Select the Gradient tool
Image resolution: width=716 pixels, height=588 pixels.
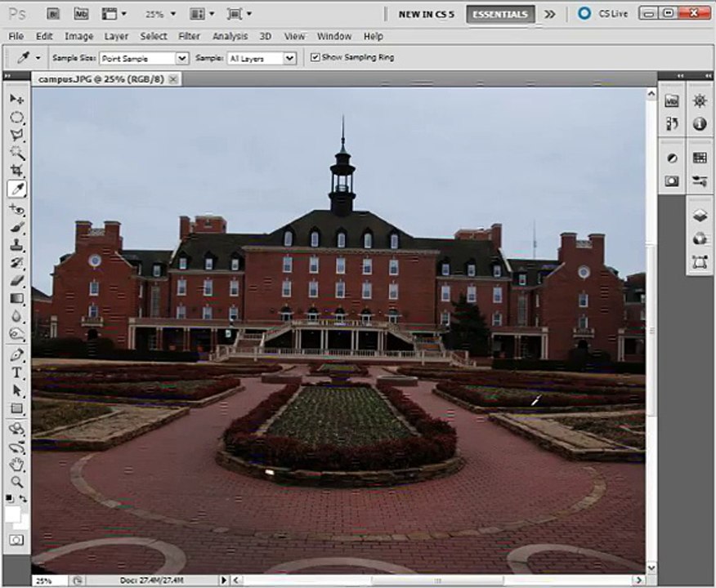tap(17, 298)
